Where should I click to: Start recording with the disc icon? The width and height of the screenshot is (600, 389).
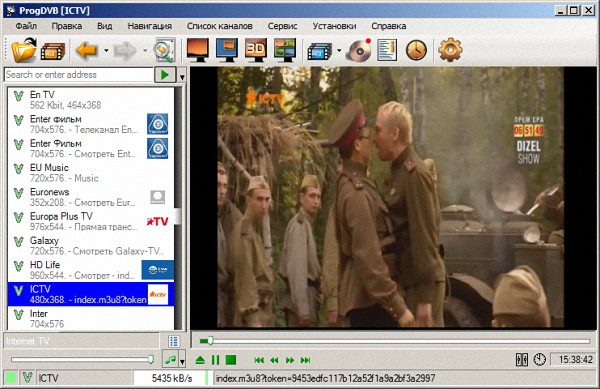coord(359,50)
